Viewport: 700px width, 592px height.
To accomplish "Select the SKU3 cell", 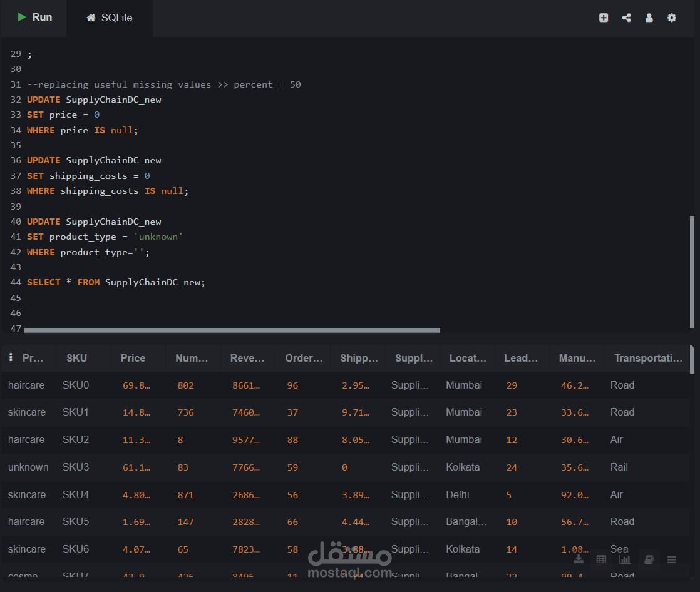I will (76, 467).
